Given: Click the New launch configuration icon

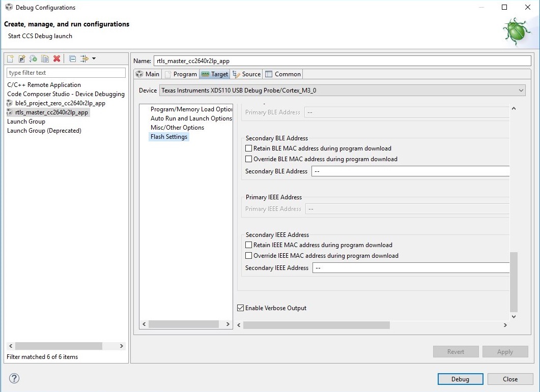Looking at the screenshot, I should (x=10, y=59).
